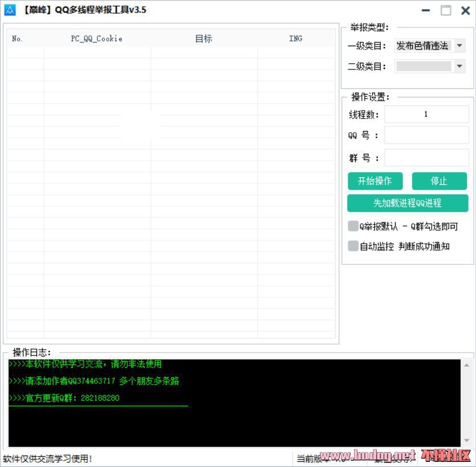
Task: Click the 举报类型 group label
Action: [x=369, y=27]
